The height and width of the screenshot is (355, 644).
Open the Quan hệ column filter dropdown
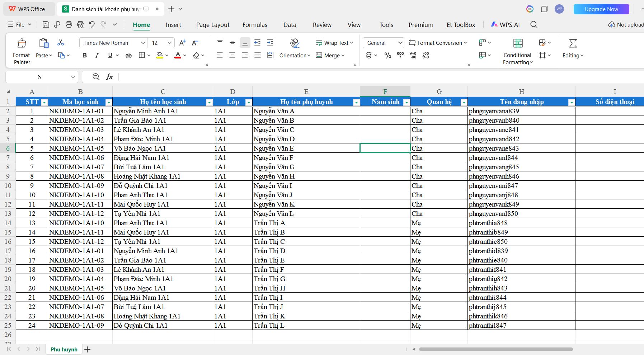(464, 102)
